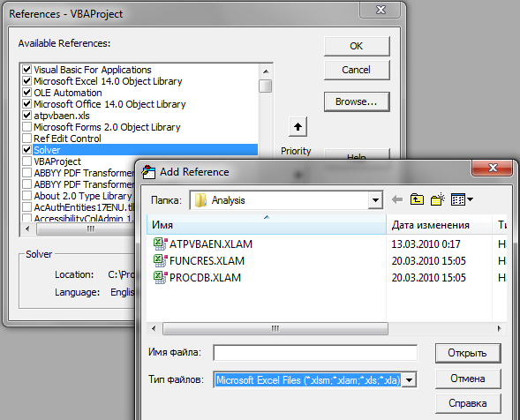The height and width of the screenshot is (420, 520).
Task: Click Cancel in References dialog
Action: 357,70
